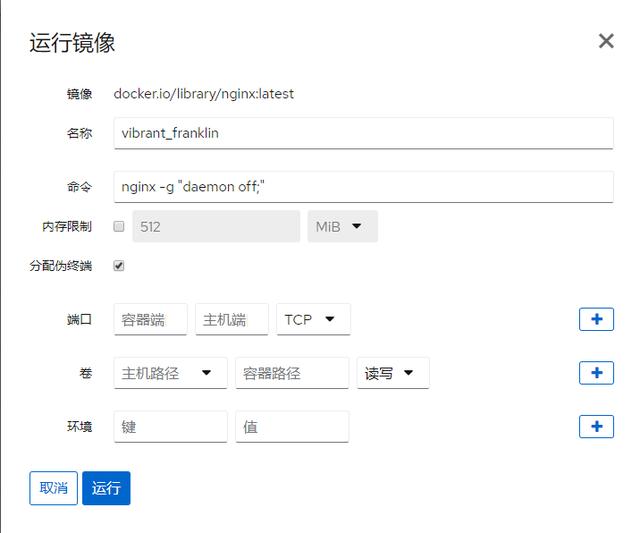
Task: Click the 值 environment value field
Action: click(292, 427)
